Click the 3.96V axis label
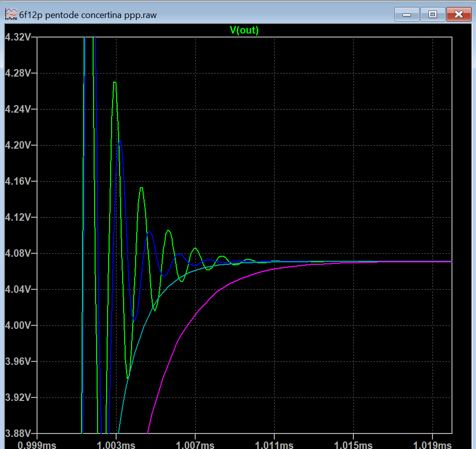This screenshot has height=449, width=476. pos(18,361)
